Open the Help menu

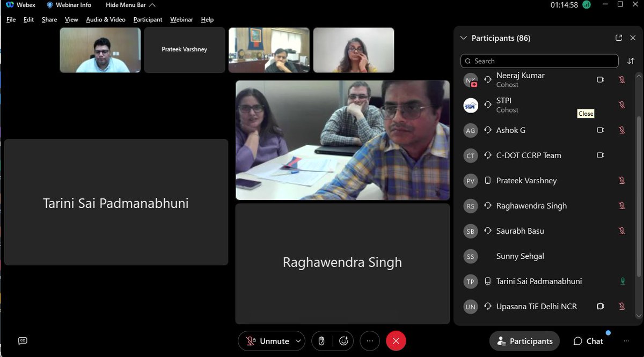tap(207, 19)
